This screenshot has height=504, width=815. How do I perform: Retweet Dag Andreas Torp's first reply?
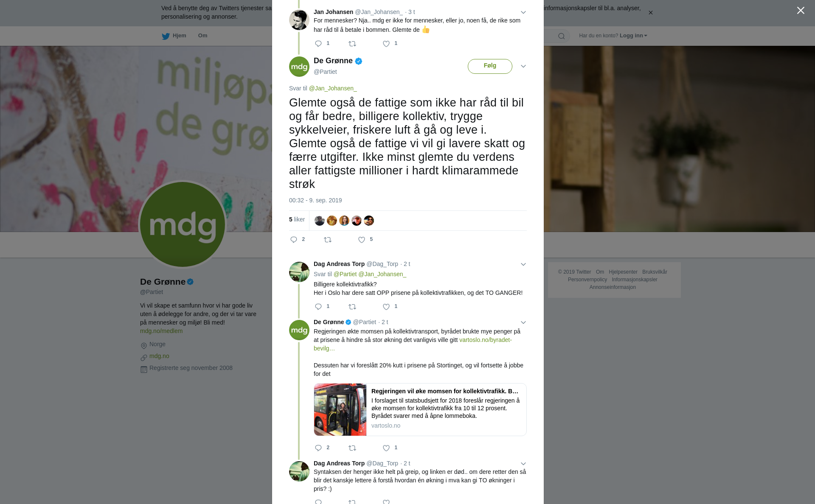pos(352,307)
